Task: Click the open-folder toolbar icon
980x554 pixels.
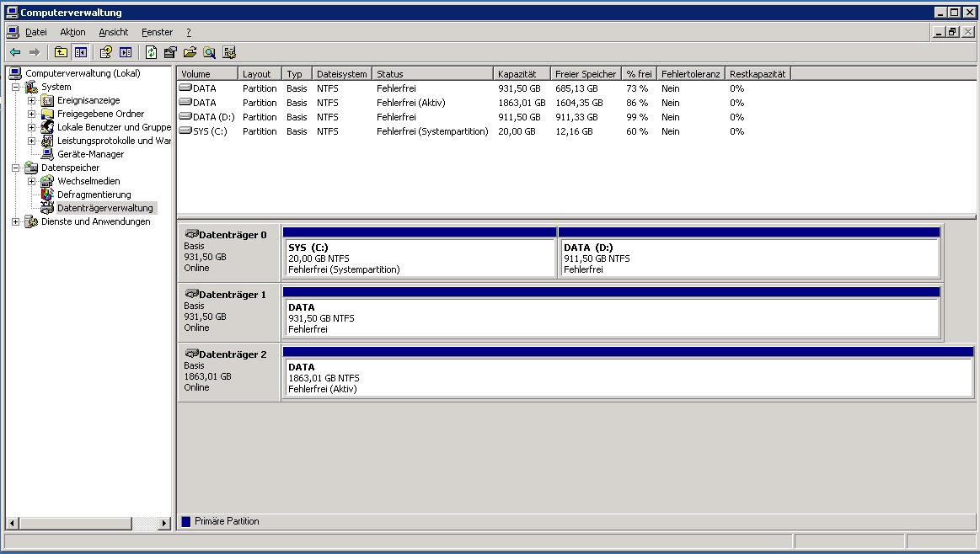Action: pos(190,52)
